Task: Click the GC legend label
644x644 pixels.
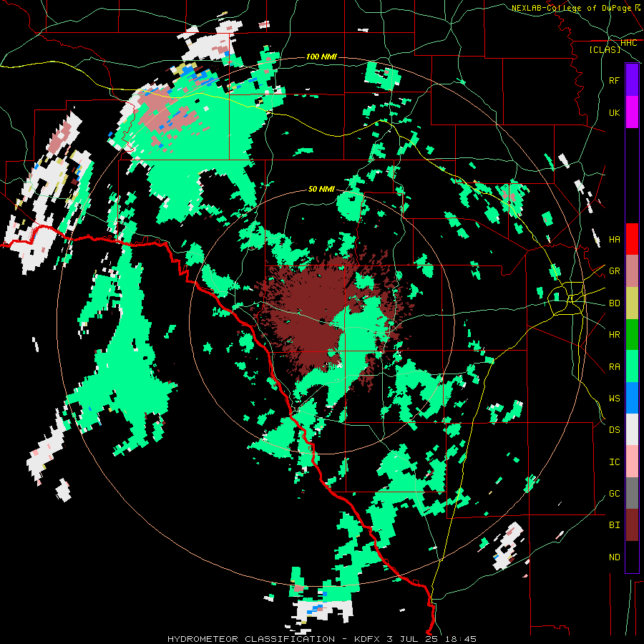Action: [615, 494]
